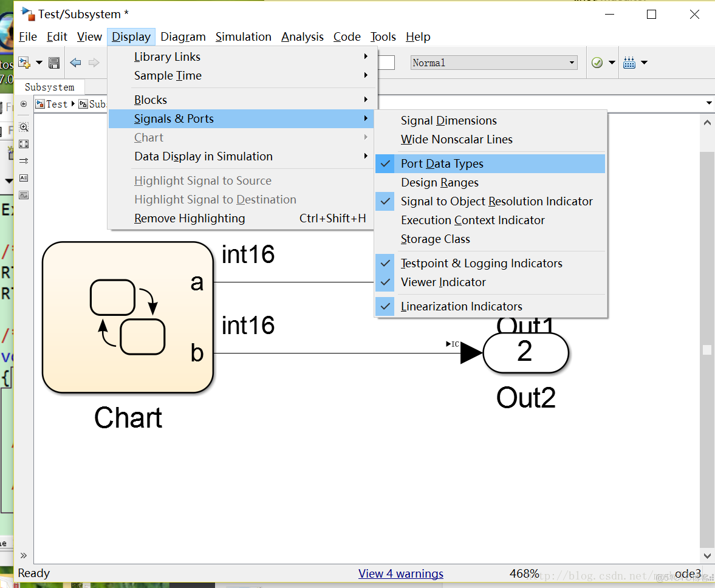Uncheck Viewer Indicator option
Image resolution: width=715 pixels, height=588 pixels.
pos(490,282)
